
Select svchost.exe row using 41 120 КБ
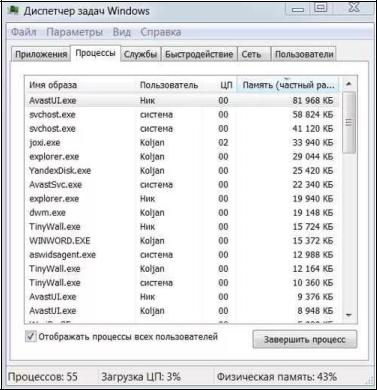[183, 129]
